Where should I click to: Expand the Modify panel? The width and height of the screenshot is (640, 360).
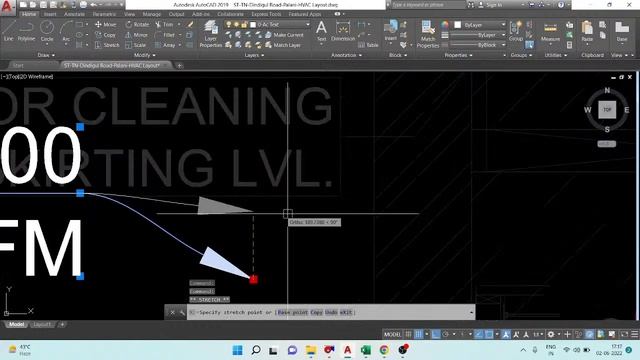click(144, 55)
